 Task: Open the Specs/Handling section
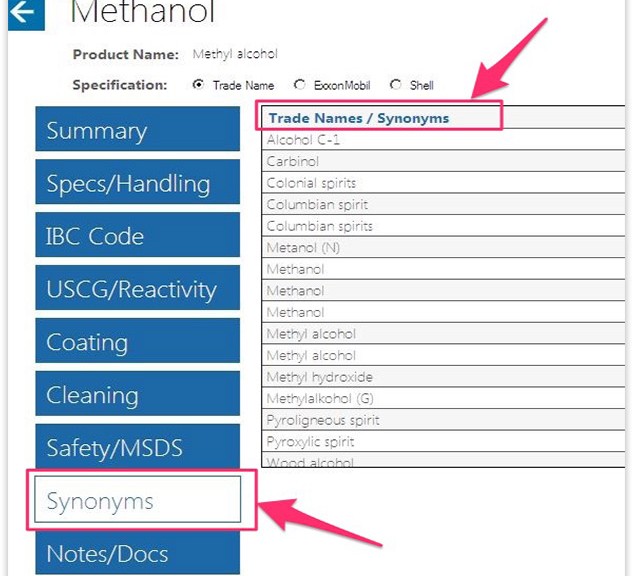click(x=138, y=182)
